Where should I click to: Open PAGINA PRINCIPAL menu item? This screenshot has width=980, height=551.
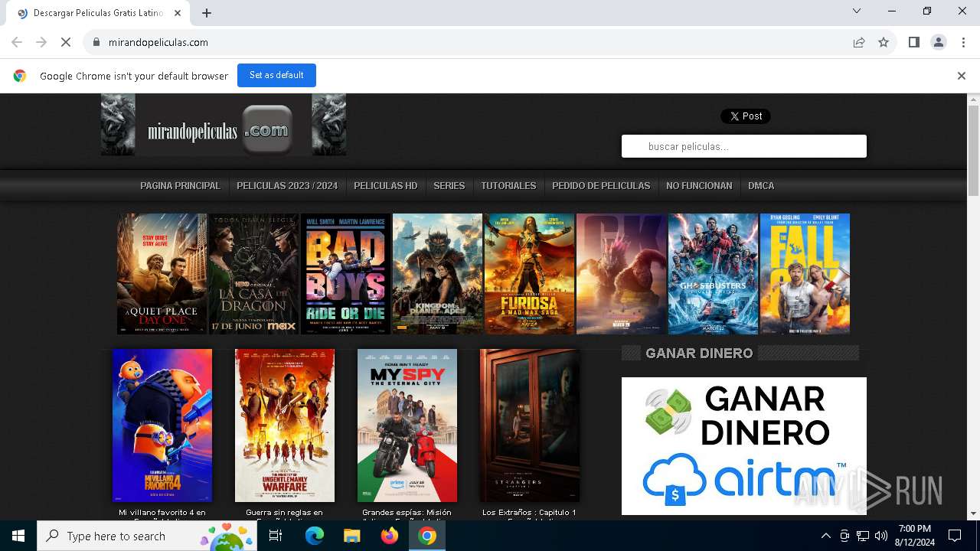[180, 186]
